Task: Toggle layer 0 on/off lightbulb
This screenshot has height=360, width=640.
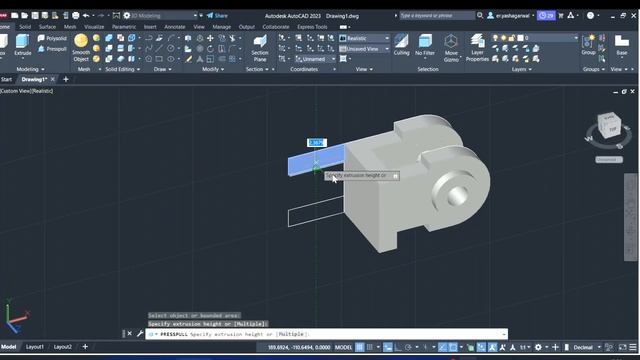Action: tap(496, 38)
